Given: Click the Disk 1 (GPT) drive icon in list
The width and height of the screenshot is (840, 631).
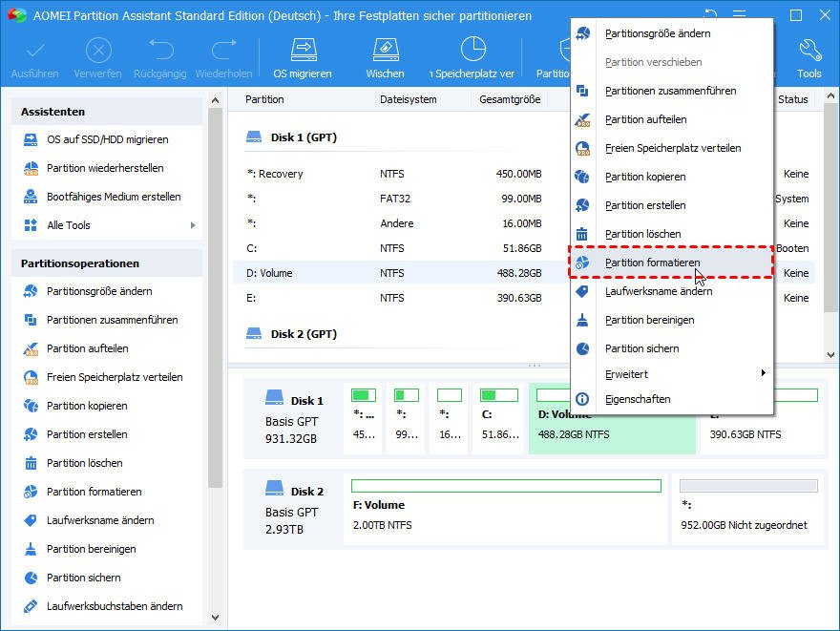Looking at the screenshot, I should [x=254, y=137].
